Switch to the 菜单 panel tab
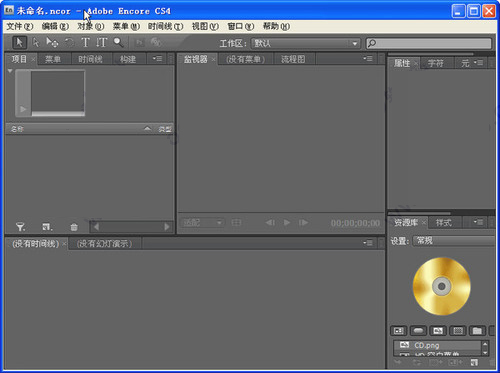The image size is (500, 373). pos(53,59)
